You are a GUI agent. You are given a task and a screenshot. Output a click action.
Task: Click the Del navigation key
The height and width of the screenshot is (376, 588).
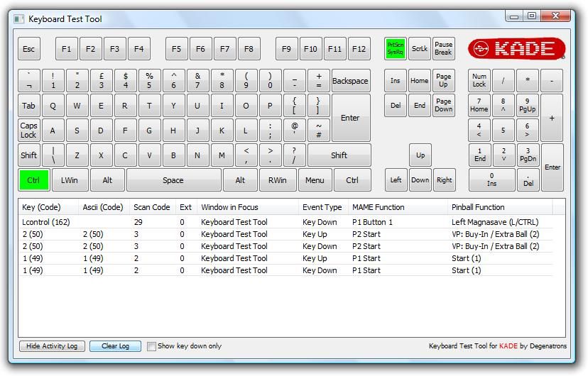tap(396, 106)
